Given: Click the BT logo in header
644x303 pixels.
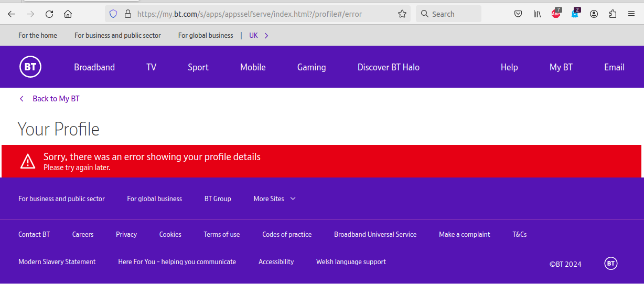Looking at the screenshot, I should coord(30,67).
